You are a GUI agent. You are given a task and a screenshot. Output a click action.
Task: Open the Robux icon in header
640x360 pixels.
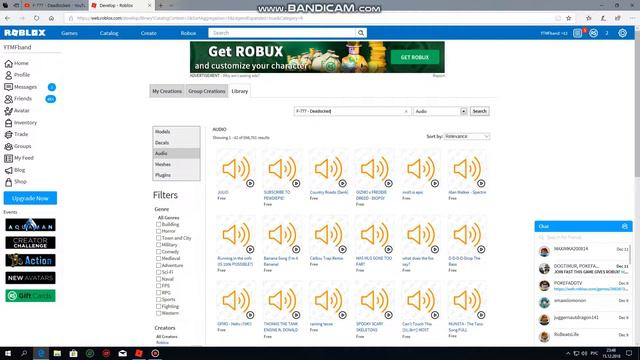point(593,33)
